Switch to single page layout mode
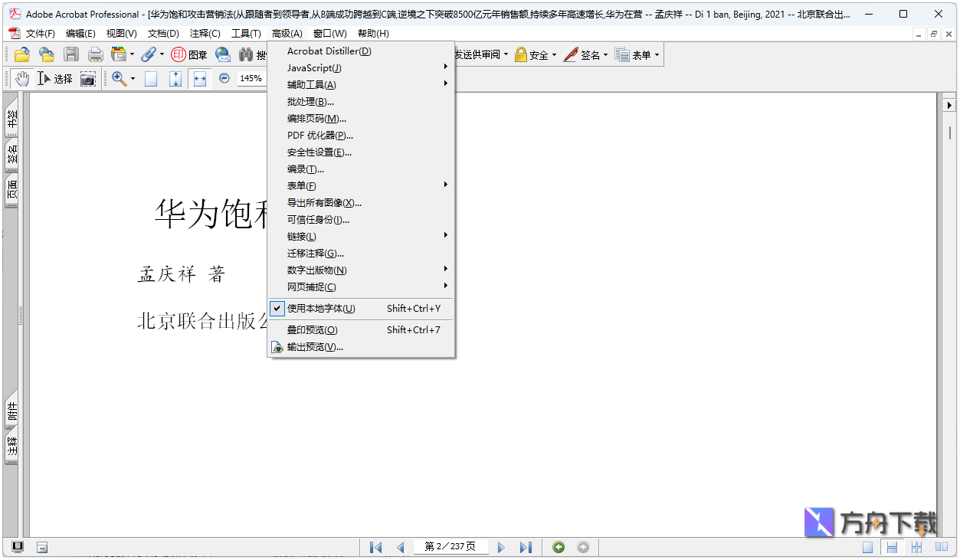The width and height of the screenshot is (960, 560). (868, 547)
